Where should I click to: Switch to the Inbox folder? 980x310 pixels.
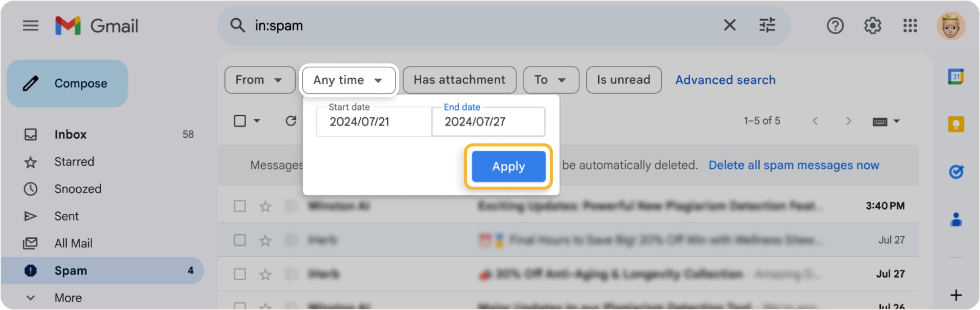pyautogui.click(x=70, y=134)
